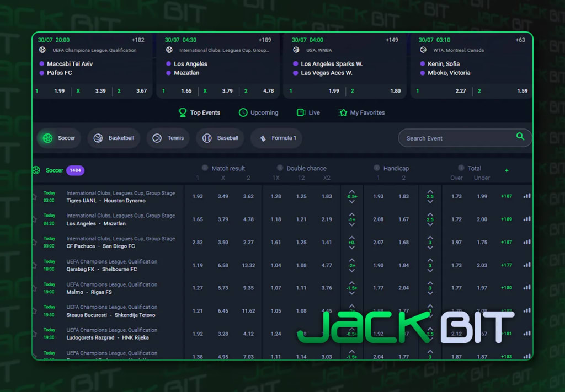Image resolution: width=565 pixels, height=392 pixels.
Task: Open the Top Events tab
Action: [200, 112]
